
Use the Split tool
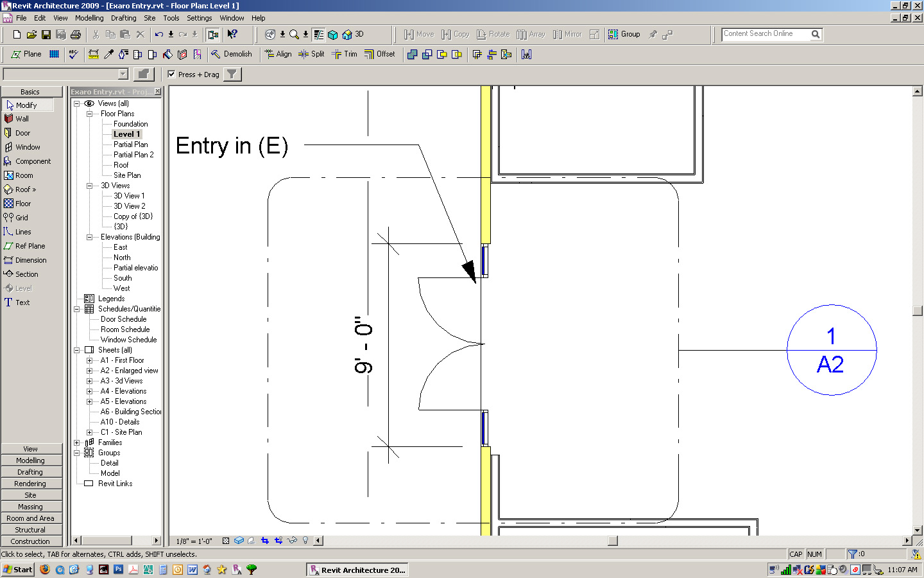coord(311,55)
